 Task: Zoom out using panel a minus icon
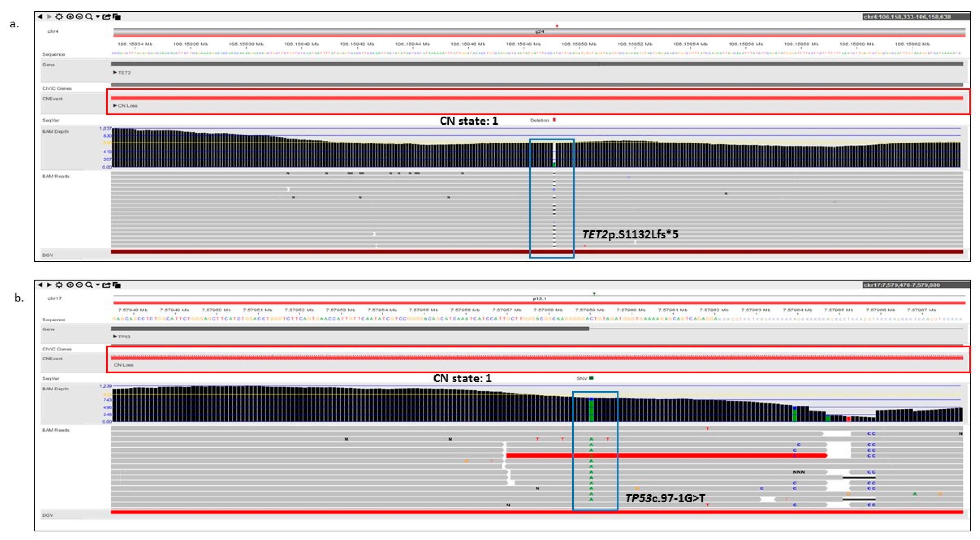tap(79, 17)
